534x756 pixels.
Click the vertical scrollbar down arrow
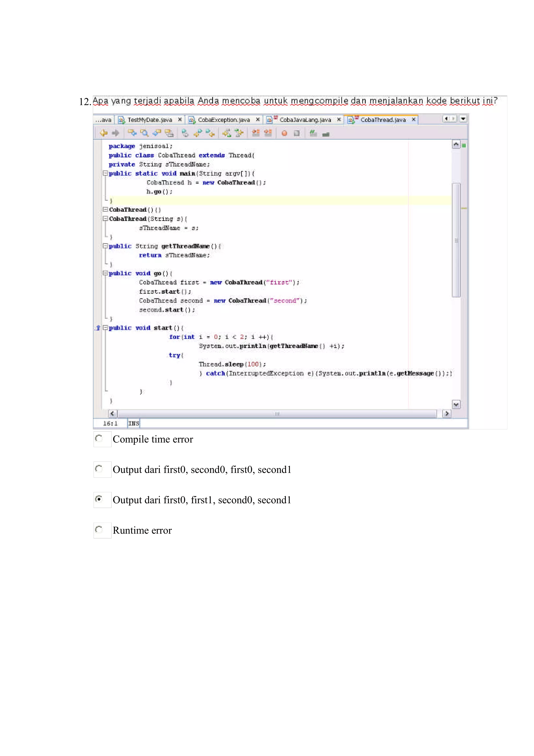tap(456, 404)
